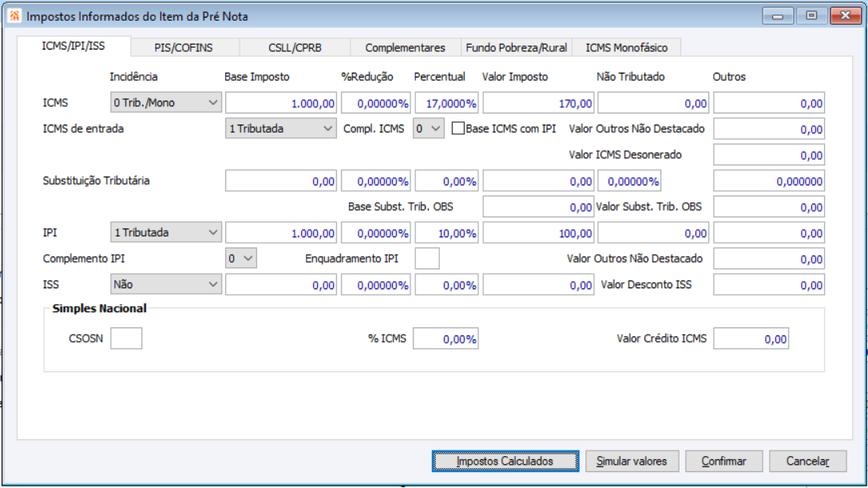Image resolution: width=868 pixels, height=488 pixels.
Task: Expand ICMS de entrada Tributada dropdown
Action: click(x=280, y=129)
